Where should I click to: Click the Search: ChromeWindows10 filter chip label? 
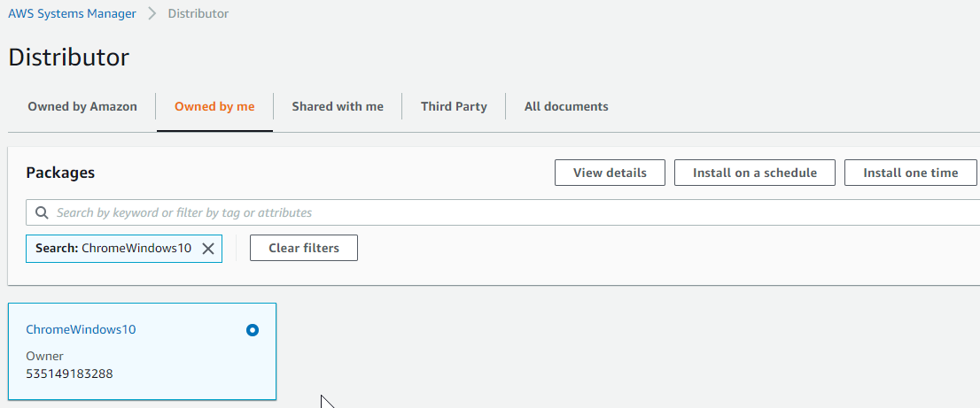(x=113, y=249)
